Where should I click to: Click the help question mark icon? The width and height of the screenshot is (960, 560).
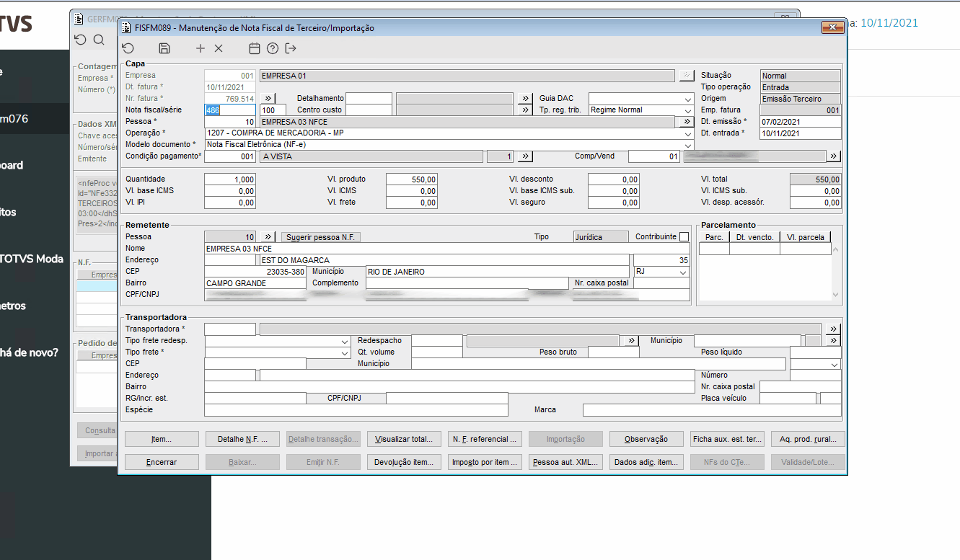click(x=272, y=48)
